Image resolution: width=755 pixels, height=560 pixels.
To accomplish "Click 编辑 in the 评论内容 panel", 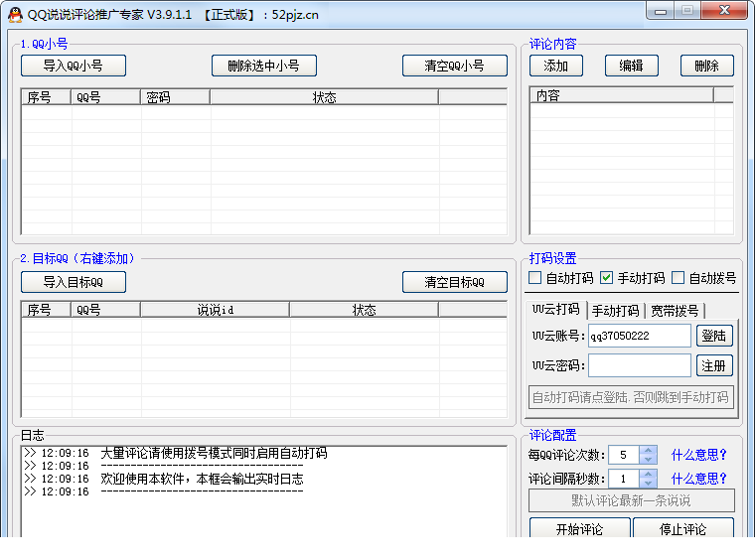I will 631,66.
